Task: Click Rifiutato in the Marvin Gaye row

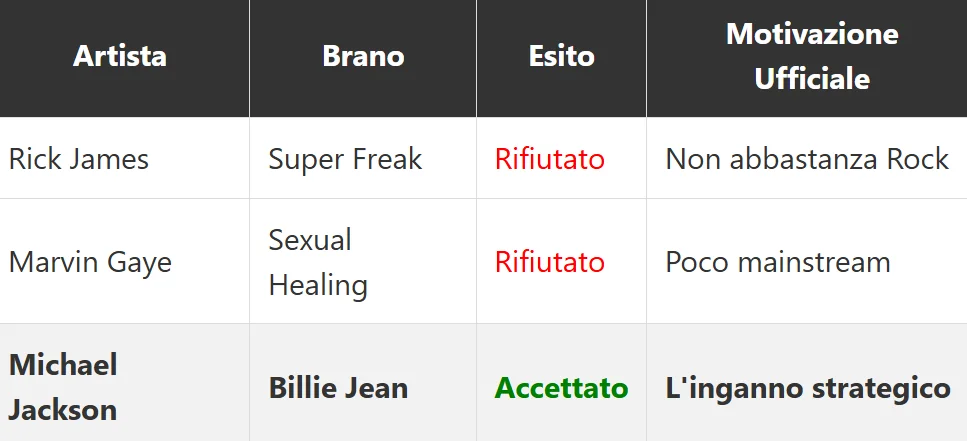Action: point(549,262)
